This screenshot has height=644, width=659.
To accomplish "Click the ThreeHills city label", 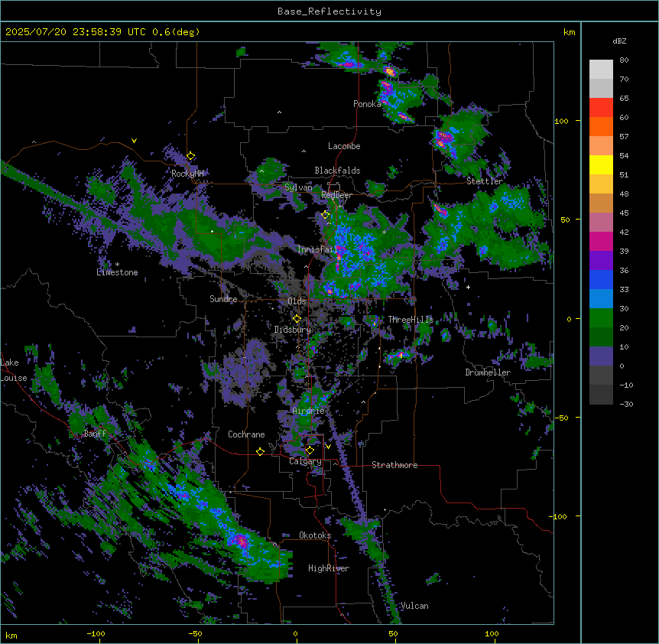I will (411, 320).
